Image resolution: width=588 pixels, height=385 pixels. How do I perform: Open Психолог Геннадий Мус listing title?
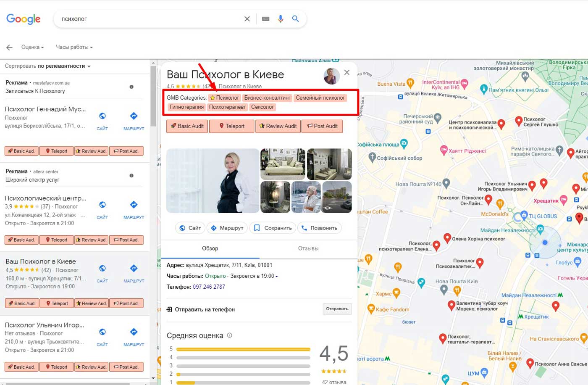(x=45, y=109)
